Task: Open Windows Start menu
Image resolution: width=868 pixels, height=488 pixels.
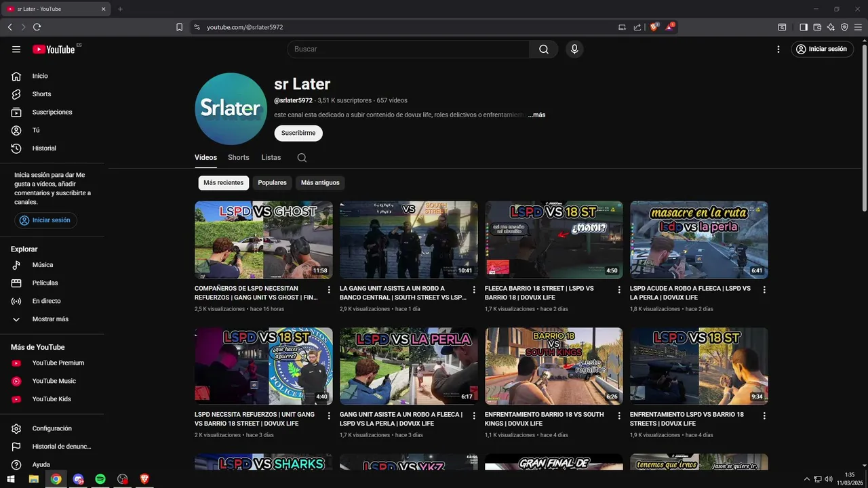Action: (x=12, y=479)
